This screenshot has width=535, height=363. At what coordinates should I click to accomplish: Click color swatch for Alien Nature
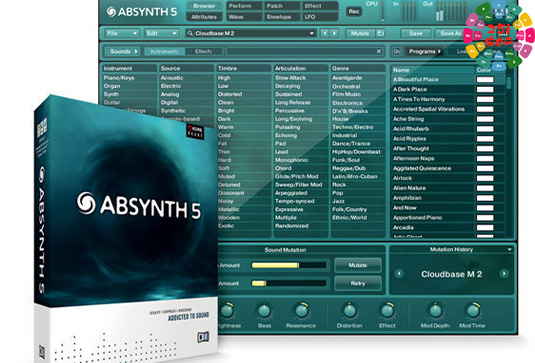click(x=485, y=188)
